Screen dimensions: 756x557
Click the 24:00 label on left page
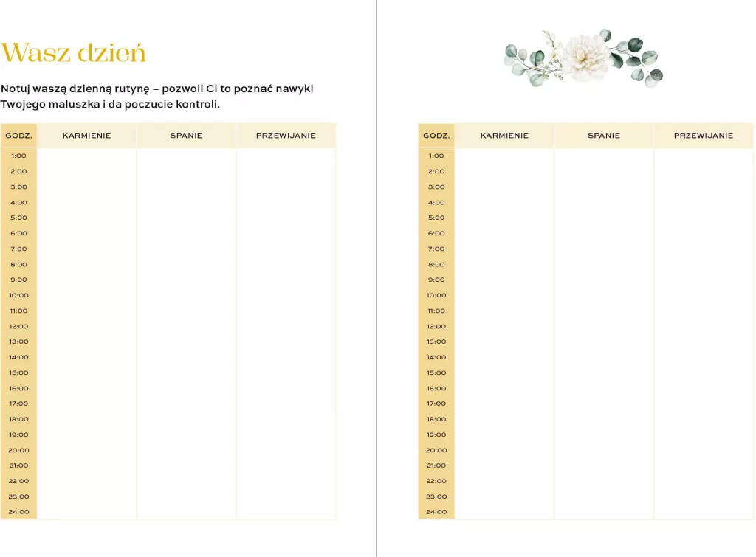18,512
